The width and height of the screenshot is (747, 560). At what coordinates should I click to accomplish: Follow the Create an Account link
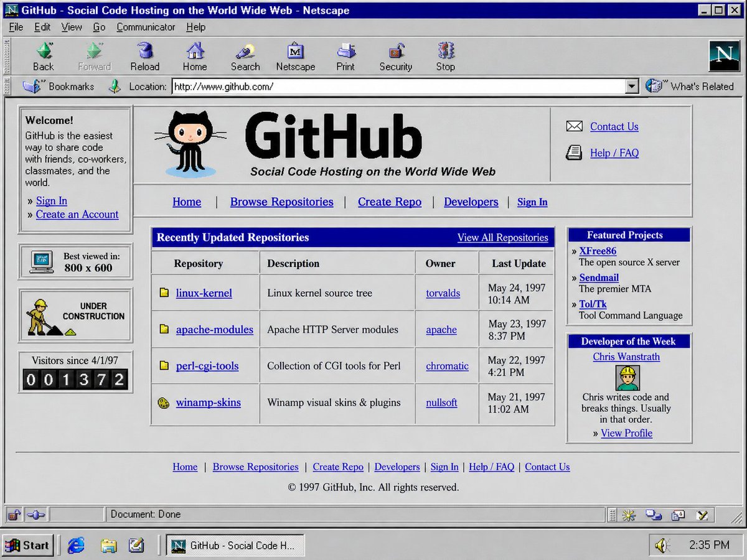pyautogui.click(x=77, y=214)
